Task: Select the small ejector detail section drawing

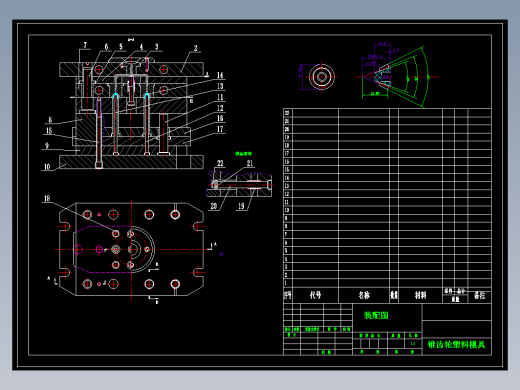Action: (x=239, y=184)
